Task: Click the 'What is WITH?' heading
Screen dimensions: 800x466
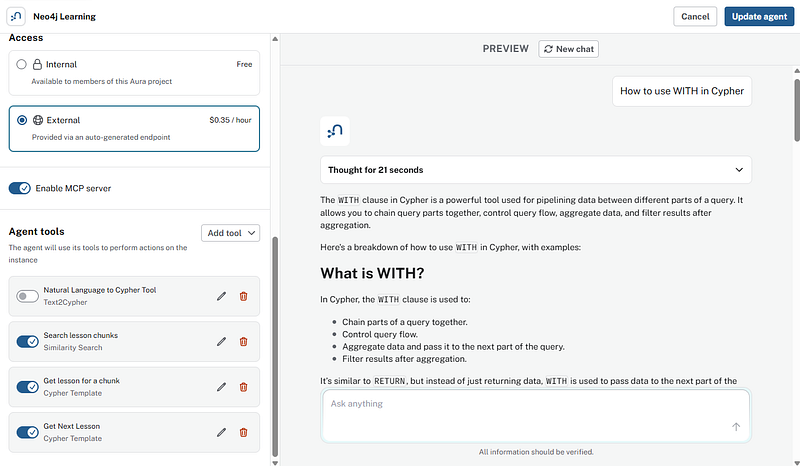Action: pyautogui.click(x=372, y=274)
